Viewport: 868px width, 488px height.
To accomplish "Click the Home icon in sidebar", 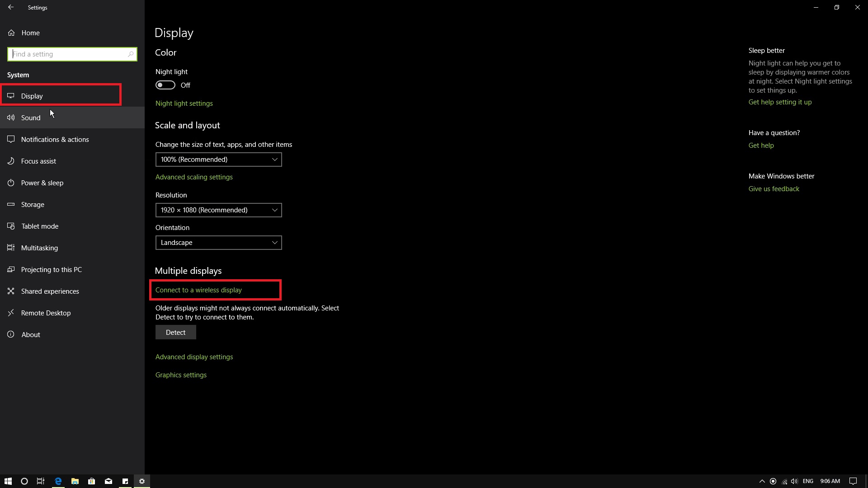I will point(11,33).
